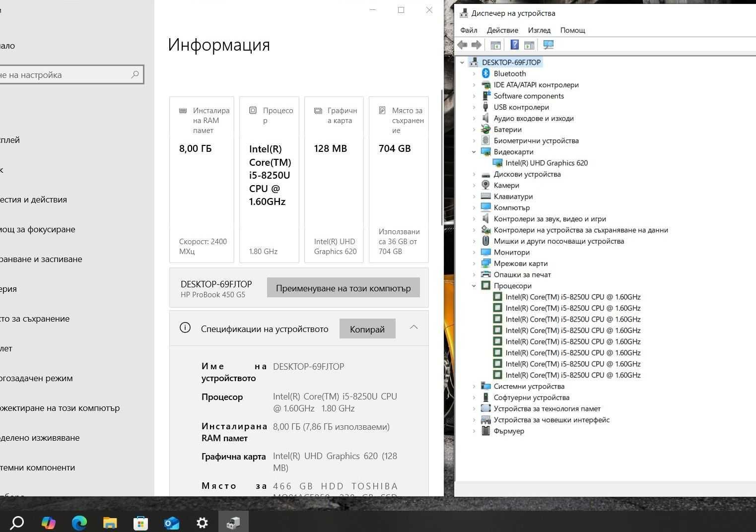This screenshot has width=756, height=532.
Task: Open Help icon in Device Manager toolbar
Action: click(x=515, y=45)
